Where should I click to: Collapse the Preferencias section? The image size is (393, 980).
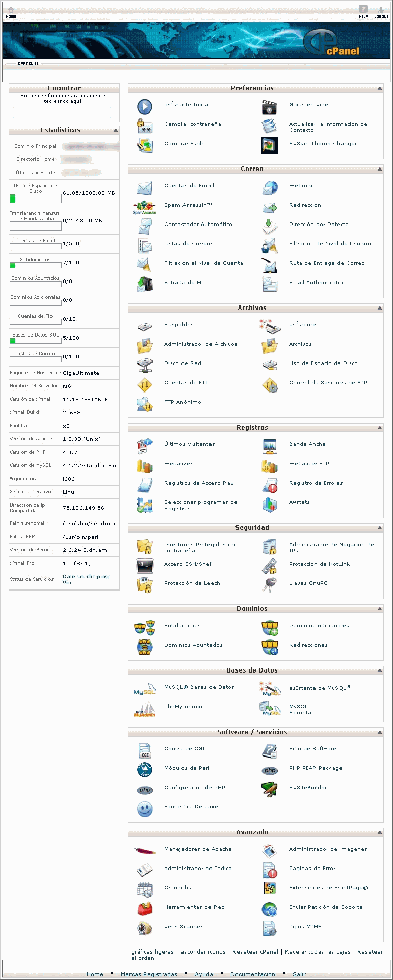click(x=380, y=88)
